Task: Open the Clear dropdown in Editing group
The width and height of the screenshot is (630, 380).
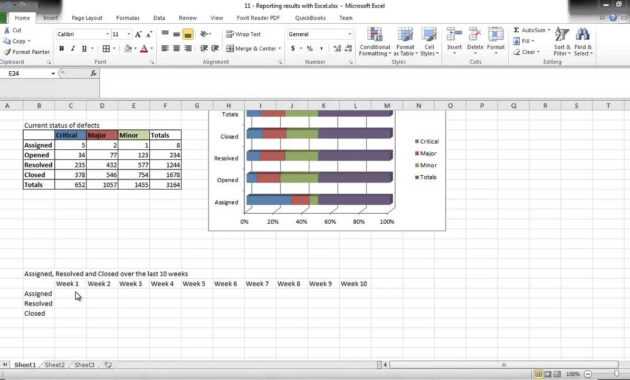Action: pyautogui.click(x=526, y=52)
